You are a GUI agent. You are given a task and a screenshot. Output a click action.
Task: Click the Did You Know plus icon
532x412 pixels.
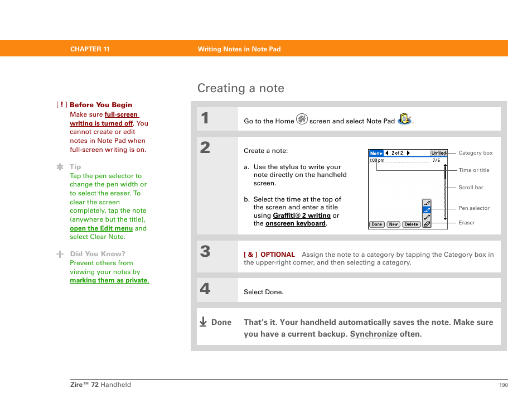tap(60, 254)
